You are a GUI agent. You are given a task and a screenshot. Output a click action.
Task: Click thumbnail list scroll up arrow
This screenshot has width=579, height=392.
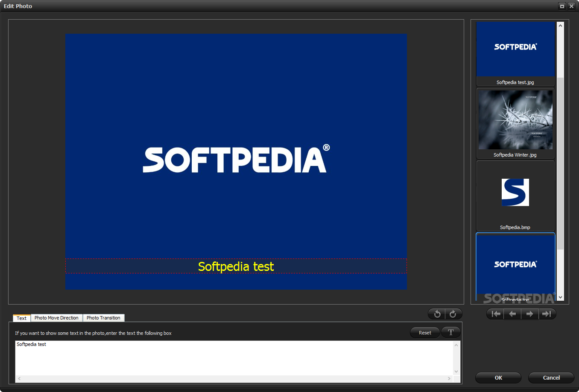560,26
